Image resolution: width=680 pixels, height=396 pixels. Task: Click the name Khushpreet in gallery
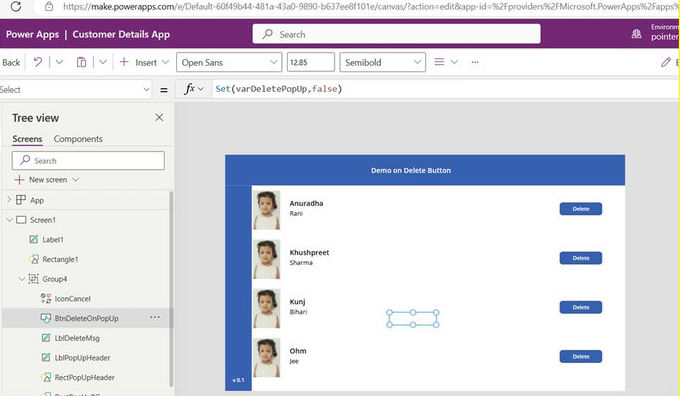[309, 252]
